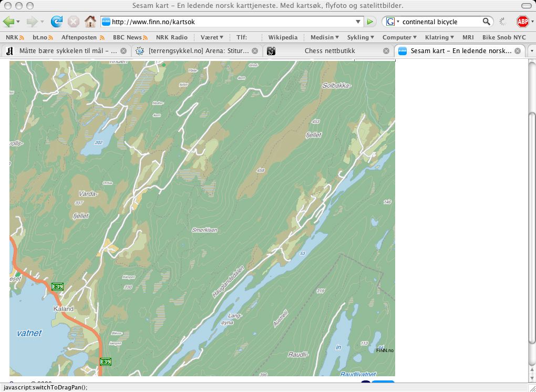Expand the Været bookmarks folder

[x=212, y=37]
